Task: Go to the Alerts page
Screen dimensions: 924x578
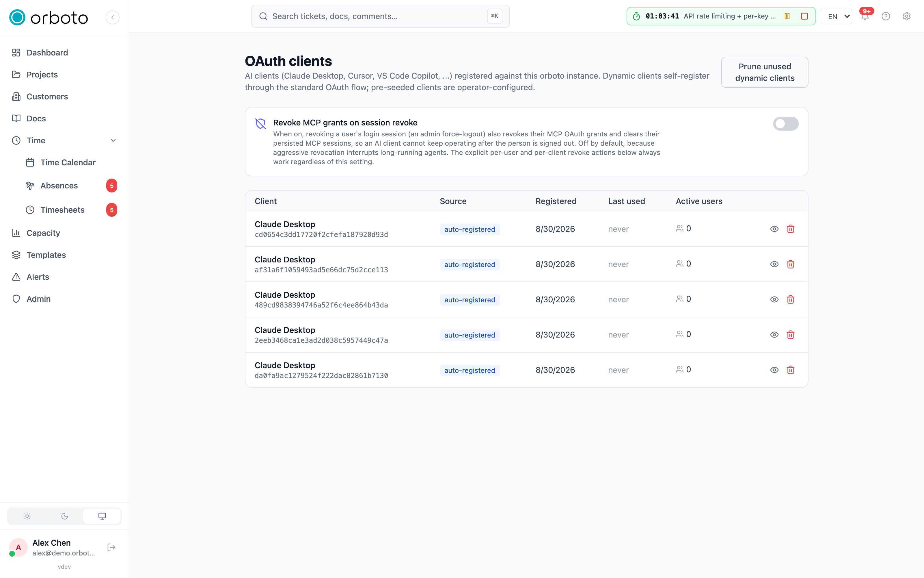Action: click(x=64, y=277)
